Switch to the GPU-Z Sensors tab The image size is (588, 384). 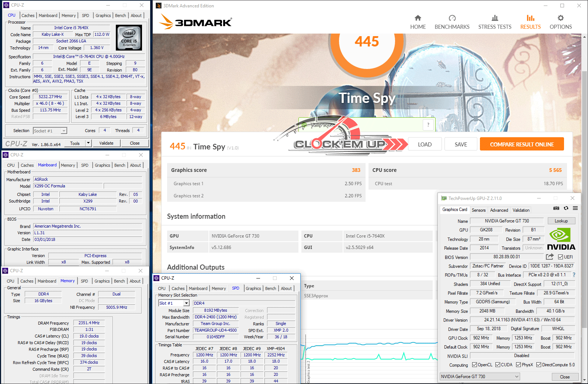tap(478, 210)
